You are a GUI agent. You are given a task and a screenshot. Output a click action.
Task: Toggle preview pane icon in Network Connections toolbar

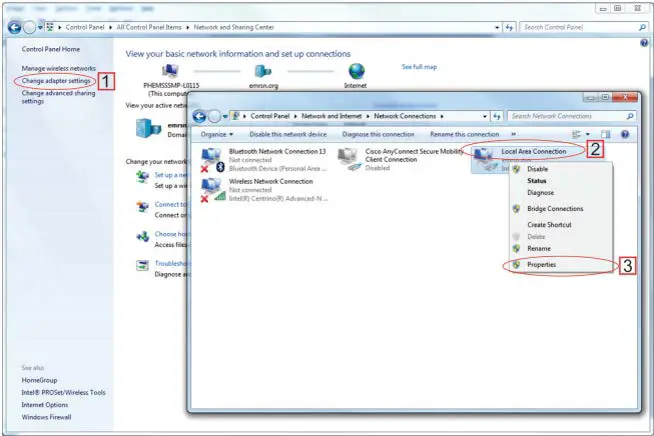pyautogui.click(x=605, y=134)
